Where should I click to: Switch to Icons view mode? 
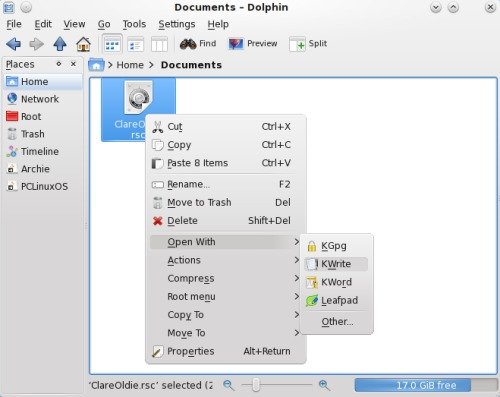pyautogui.click(x=112, y=44)
